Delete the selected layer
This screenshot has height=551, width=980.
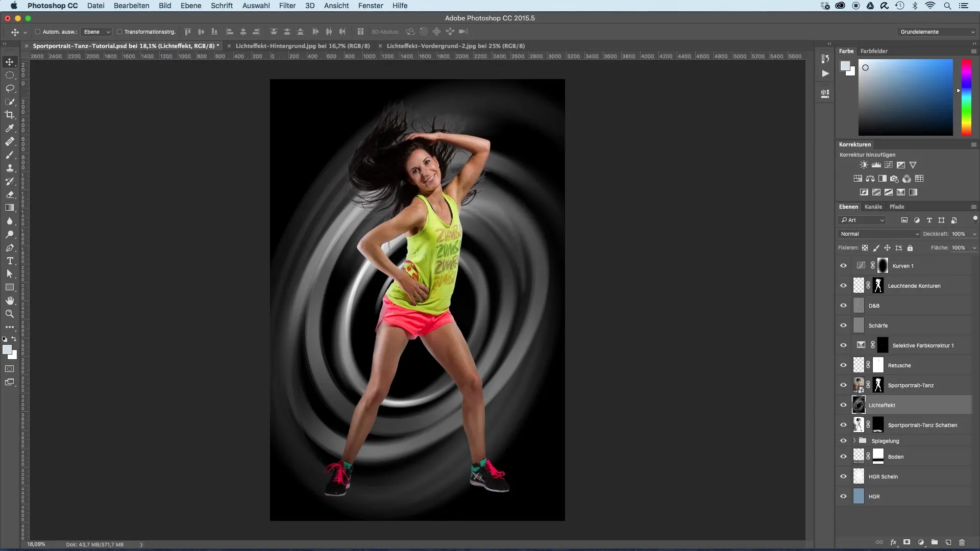click(x=962, y=542)
